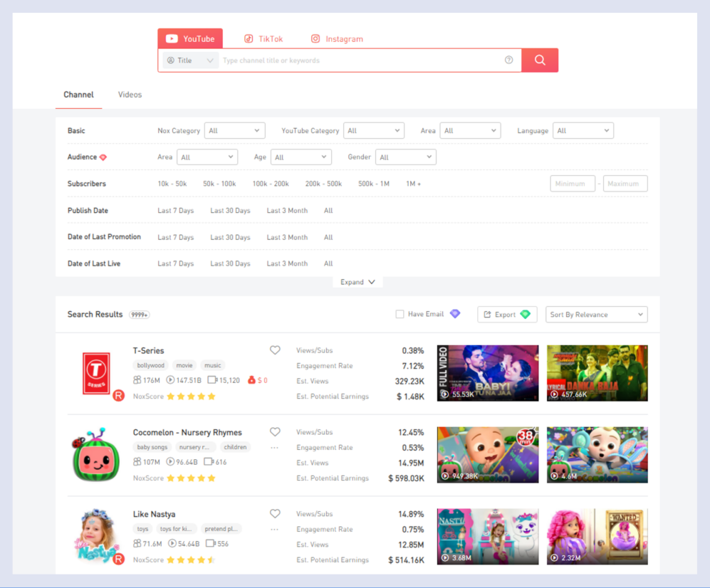
Task: Favorite Like Nastya with the heart icon
Action: (x=275, y=513)
